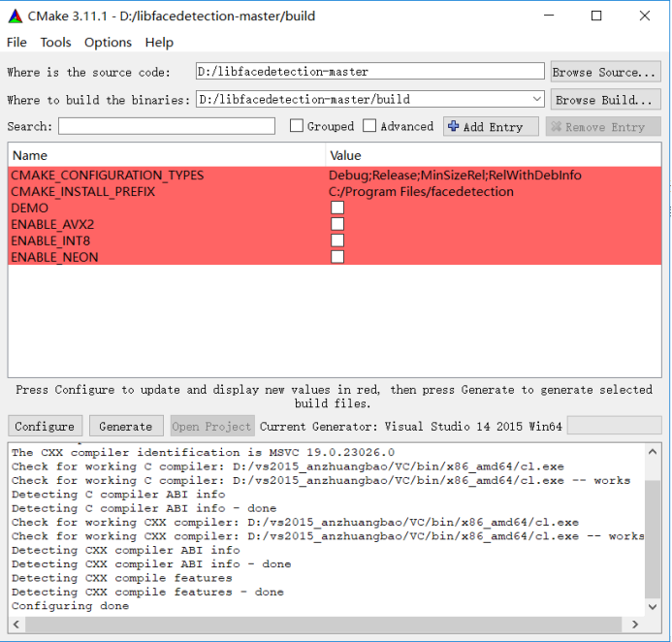Select the CMAKE_INSTALL_PREFIX entry name

pyautogui.click(x=82, y=192)
